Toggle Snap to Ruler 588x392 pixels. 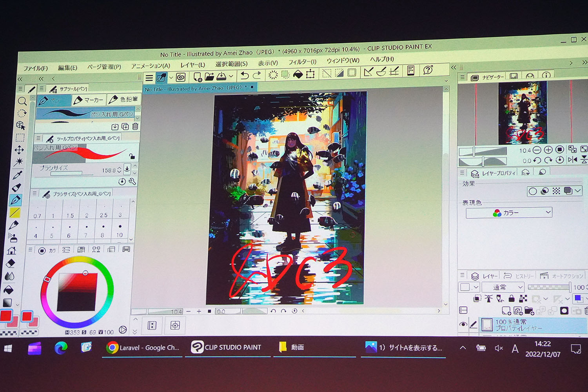[x=368, y=71]
